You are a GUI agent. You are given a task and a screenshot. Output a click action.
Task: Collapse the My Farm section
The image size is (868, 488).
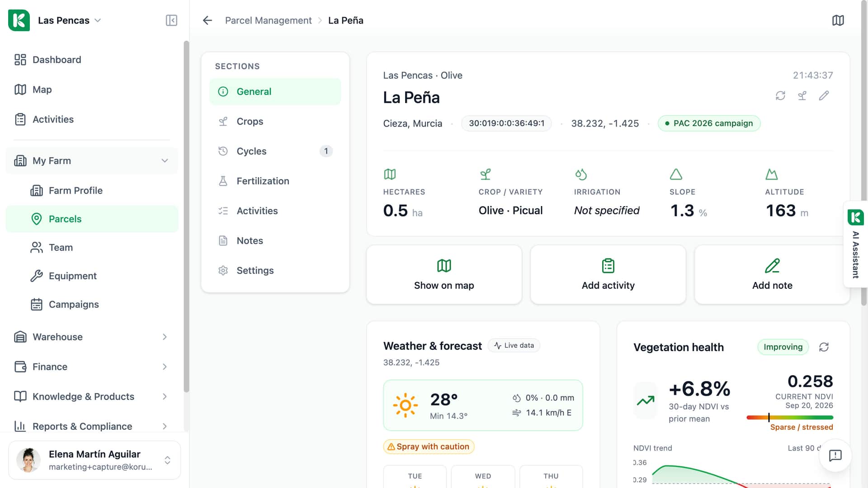pos(92,161)
